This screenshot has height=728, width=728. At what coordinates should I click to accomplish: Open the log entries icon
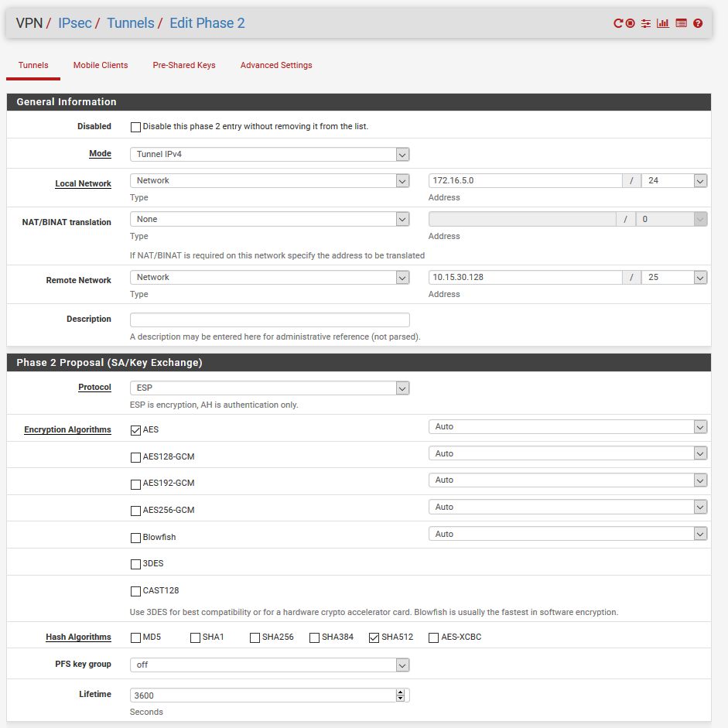pos(681,23)
